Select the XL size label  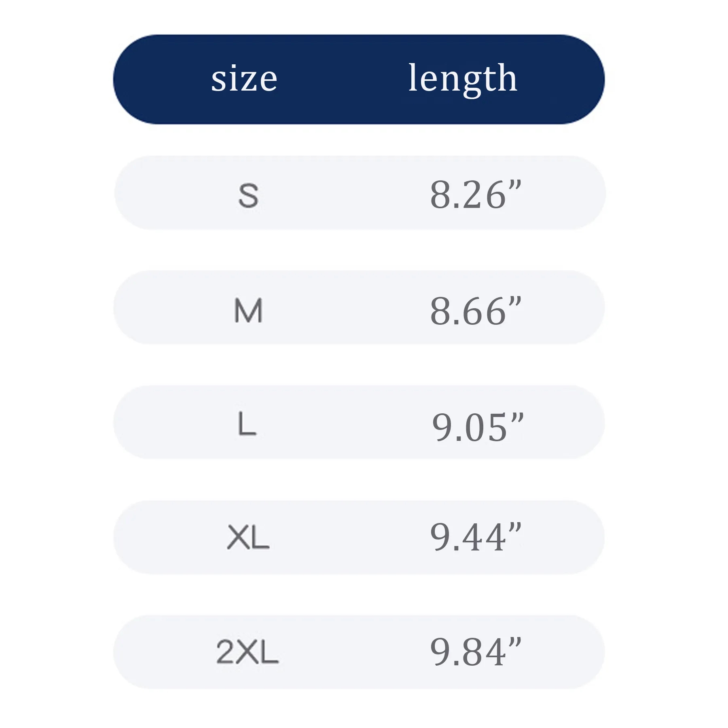[248, 538]
